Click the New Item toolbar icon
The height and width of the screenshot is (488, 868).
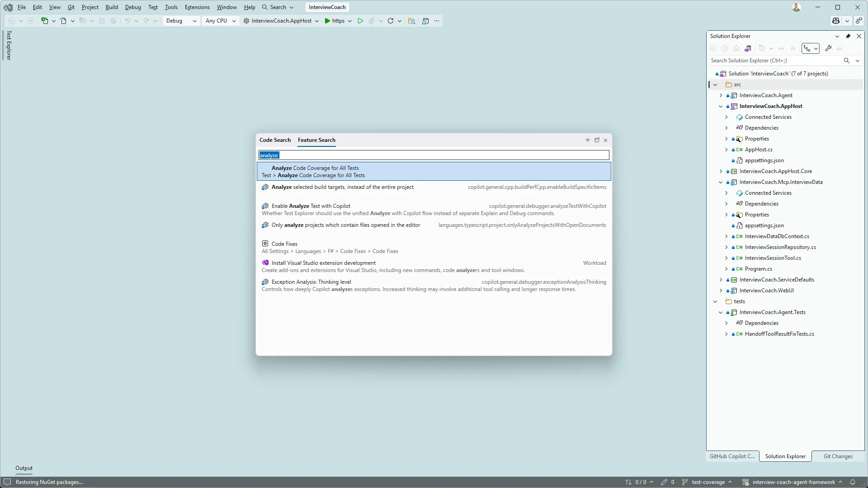coord(44,21)
